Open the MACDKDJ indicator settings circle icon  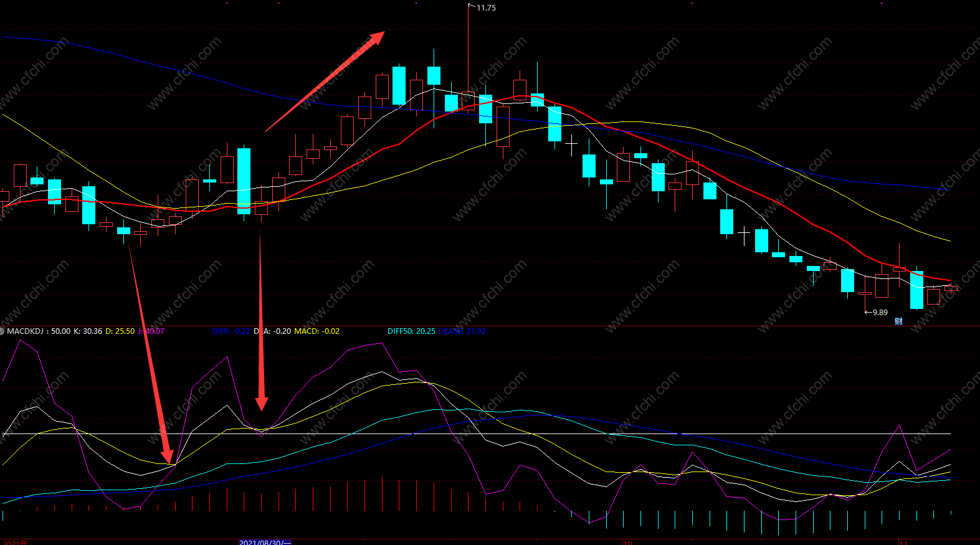click(2, 331)
